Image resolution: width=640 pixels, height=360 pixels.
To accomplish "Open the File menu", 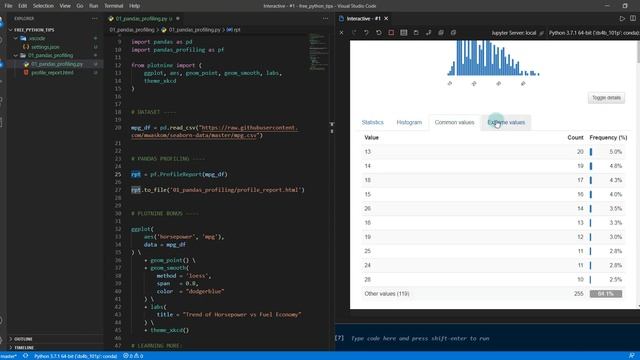I will pos(9,6).
